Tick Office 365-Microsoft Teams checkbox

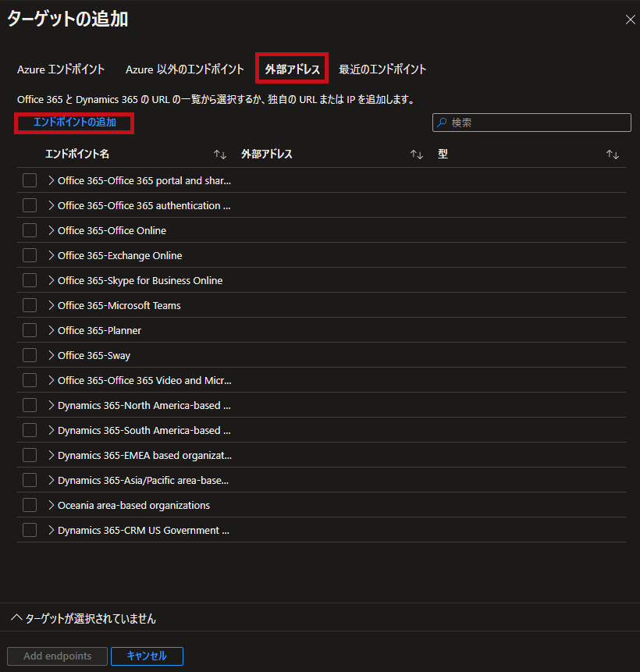[30, 305]
